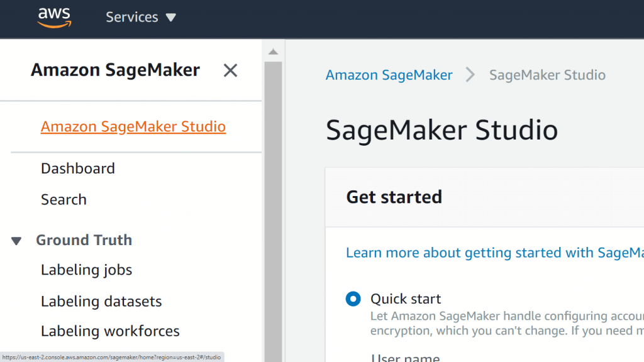Screen dimensions: 644x362
Task: Open Learn more about getting started link
Action: [494, 253]
